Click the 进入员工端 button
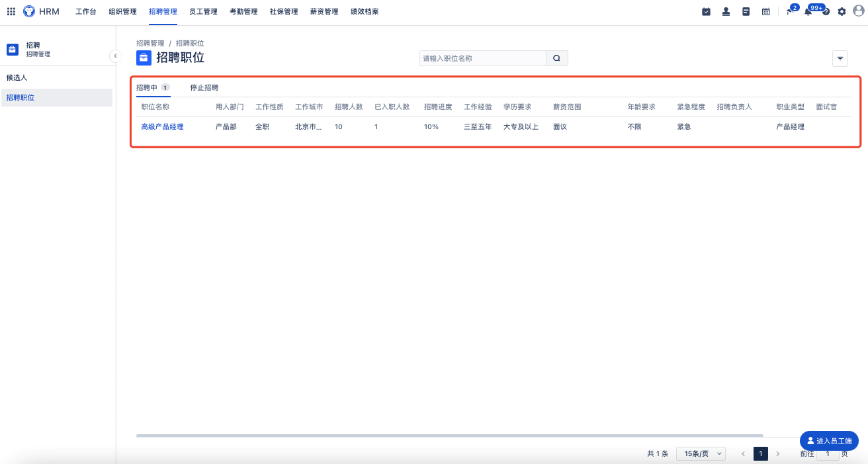The height and width of the screenshot is (464, 868). (830, 441)
